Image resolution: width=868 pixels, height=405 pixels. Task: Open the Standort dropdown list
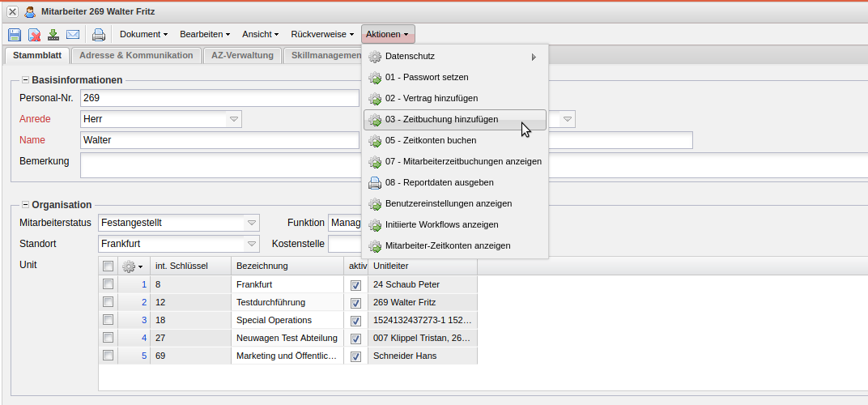tap(252, 244)
